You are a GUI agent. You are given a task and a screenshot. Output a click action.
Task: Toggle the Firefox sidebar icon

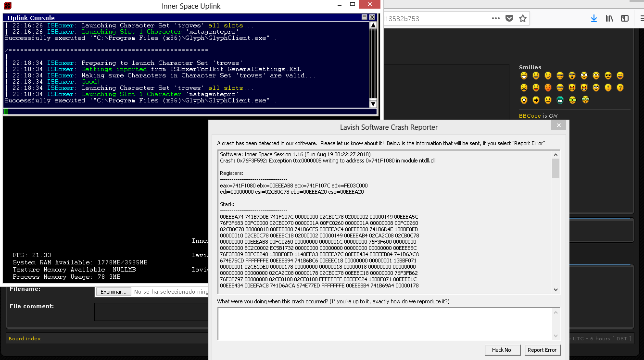[x=625, y=18]
